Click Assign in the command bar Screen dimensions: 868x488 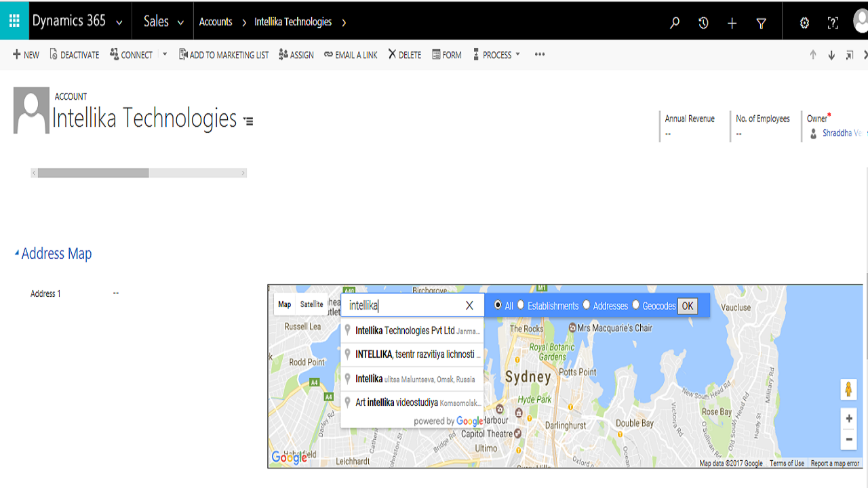point(296,55)
